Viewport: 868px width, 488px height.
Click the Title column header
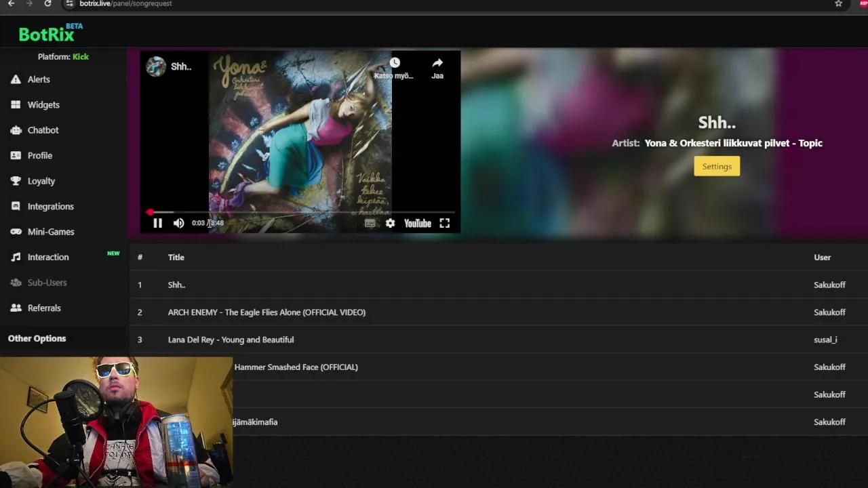click(x=176, y=258)
